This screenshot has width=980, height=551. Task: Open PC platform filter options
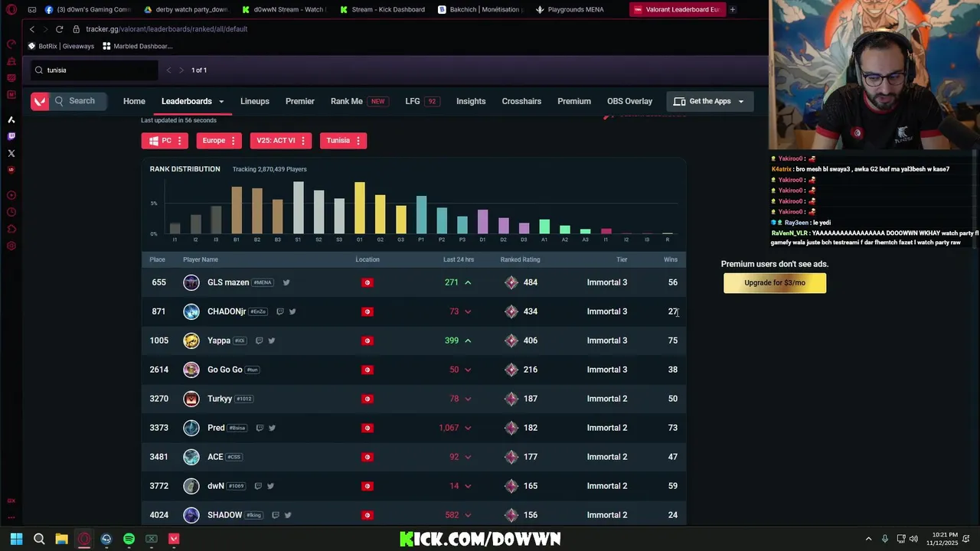[x=179, y=141]
